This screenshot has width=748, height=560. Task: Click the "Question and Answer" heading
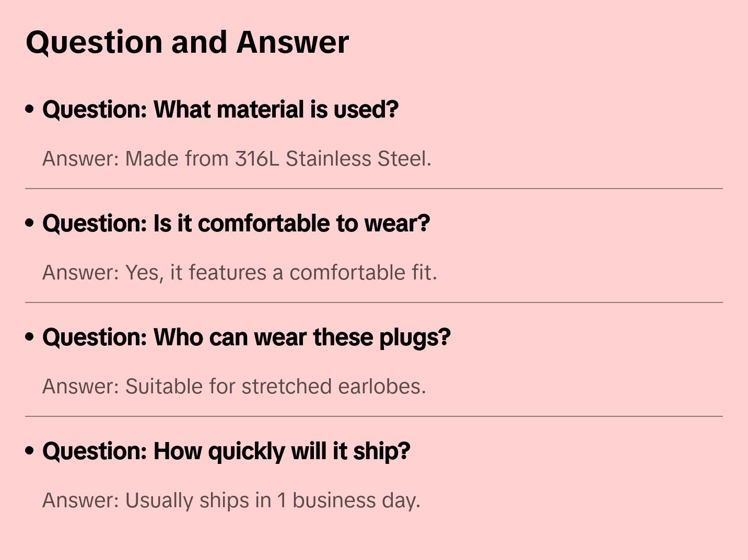[187, 42]
